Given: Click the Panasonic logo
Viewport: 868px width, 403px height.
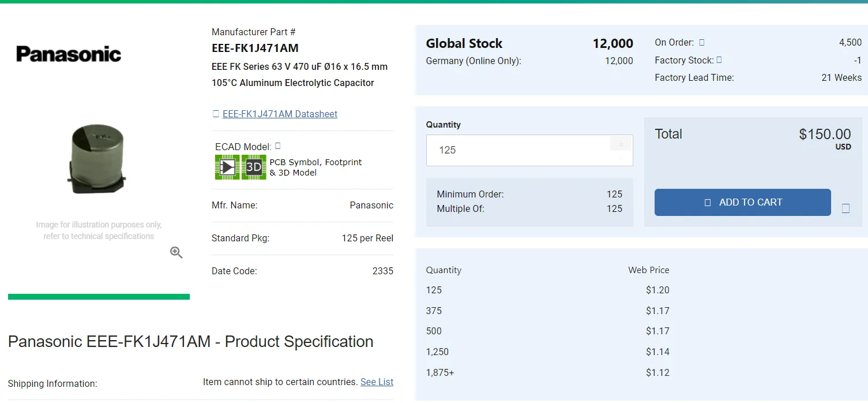Looking at the screenshot, I should click(x=69, y=54).
